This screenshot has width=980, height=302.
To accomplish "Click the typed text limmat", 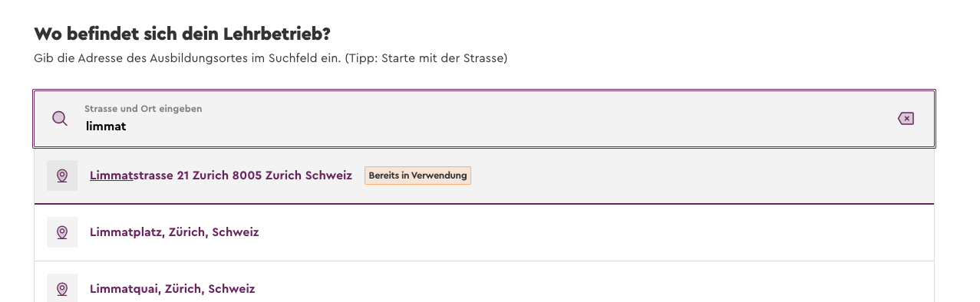I will pos(105,126).
